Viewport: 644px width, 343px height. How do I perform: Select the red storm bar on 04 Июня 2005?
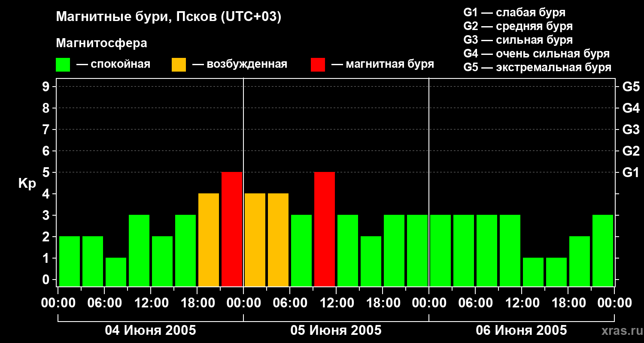232,229
